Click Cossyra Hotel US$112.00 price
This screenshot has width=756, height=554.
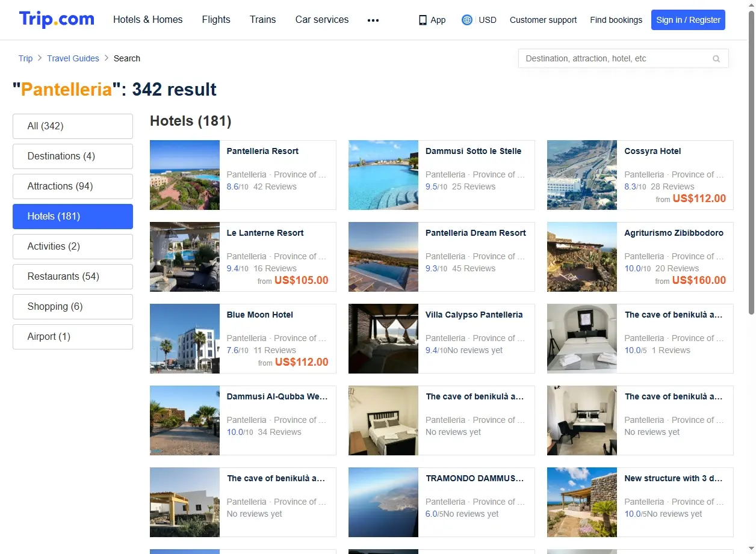(699, 199)
